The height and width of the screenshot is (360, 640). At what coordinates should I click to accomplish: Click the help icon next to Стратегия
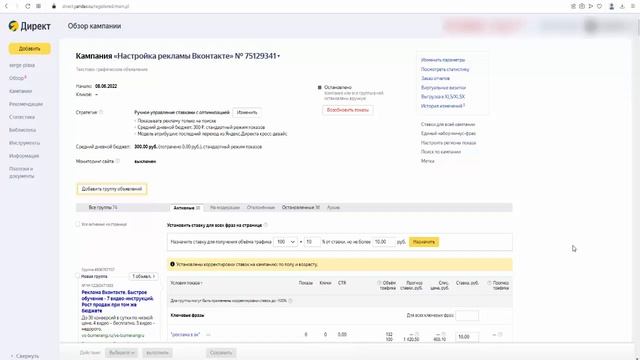click(x=101, y=112)
